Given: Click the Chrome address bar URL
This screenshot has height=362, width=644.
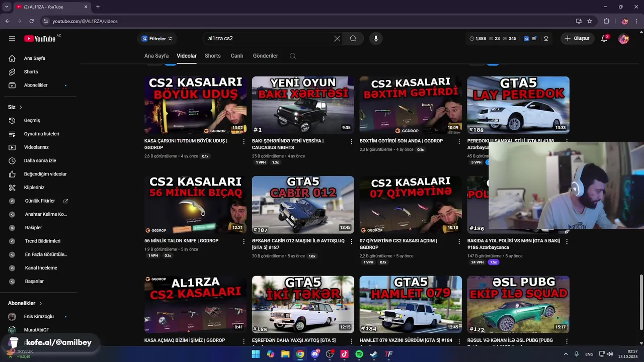Looking at the screenshot, I should pos(85,21).
